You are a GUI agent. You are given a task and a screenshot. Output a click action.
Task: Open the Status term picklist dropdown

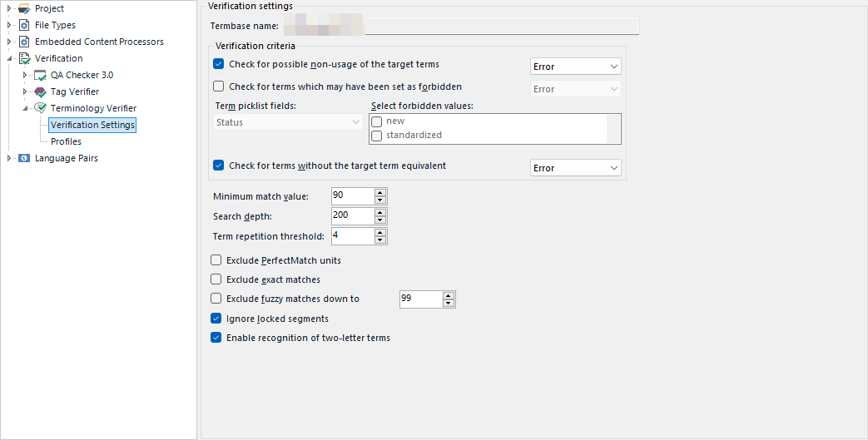pyautogui.click(x=288, y=122)
